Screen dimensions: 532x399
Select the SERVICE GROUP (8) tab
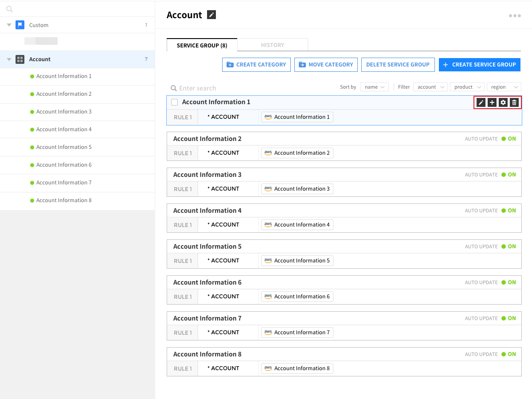tap(202, 45)
